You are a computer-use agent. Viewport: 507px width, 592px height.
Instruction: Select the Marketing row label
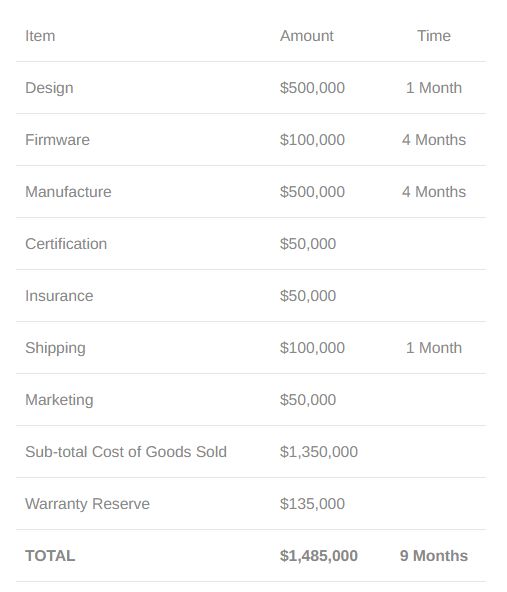click(x=59, y=400)
